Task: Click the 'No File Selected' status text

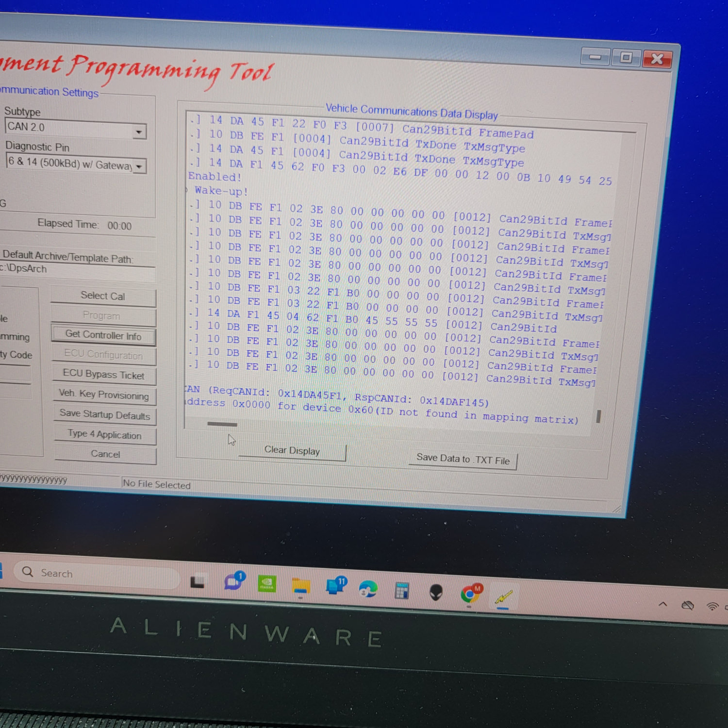Action: (x=156, y=484)
